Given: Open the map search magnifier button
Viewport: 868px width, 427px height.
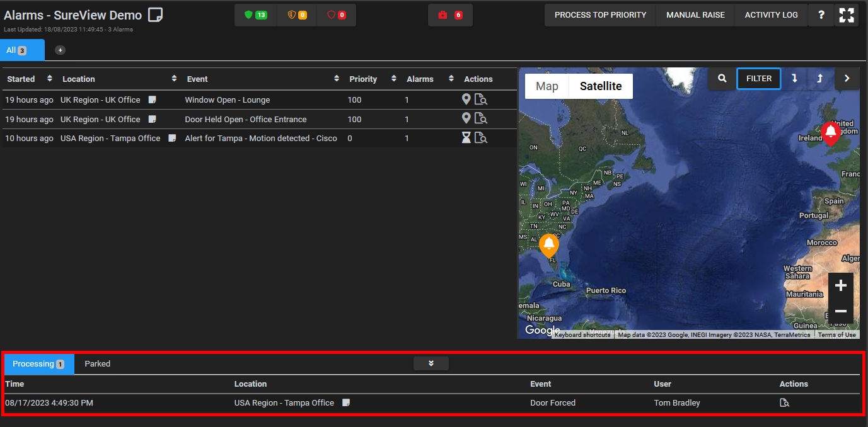Looking at the screenshot, I should [722, 79].
